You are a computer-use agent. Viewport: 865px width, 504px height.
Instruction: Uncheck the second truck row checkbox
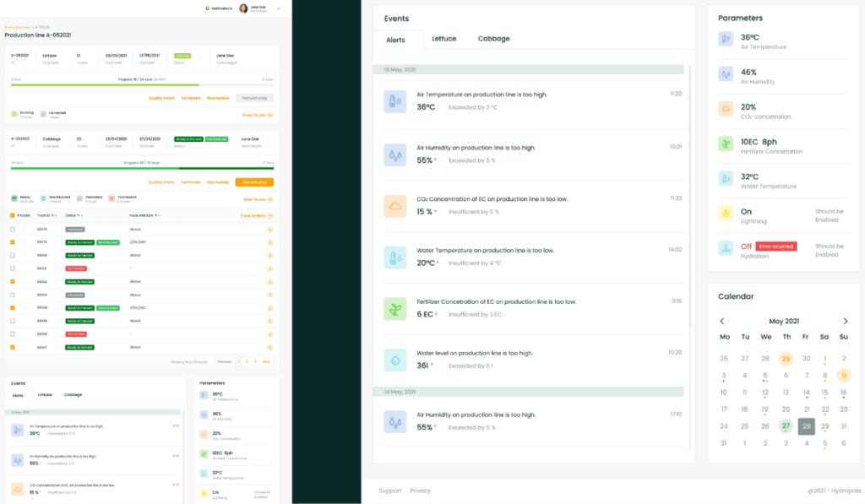pyautogui.click(x=13, y=241)
